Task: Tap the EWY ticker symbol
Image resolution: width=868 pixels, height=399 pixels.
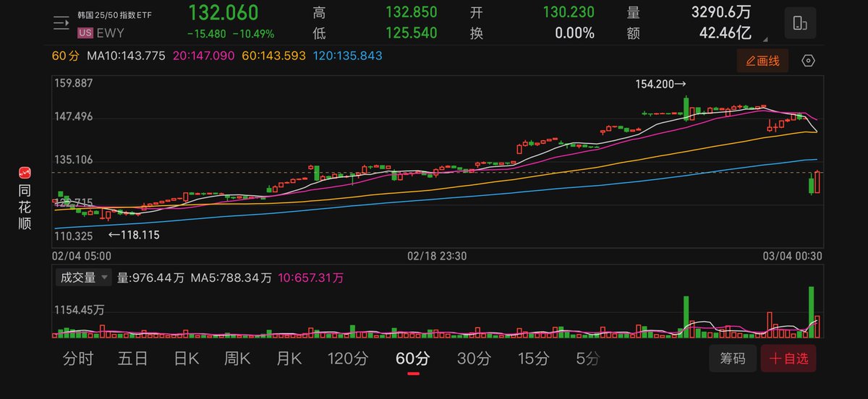Action: 110,32
